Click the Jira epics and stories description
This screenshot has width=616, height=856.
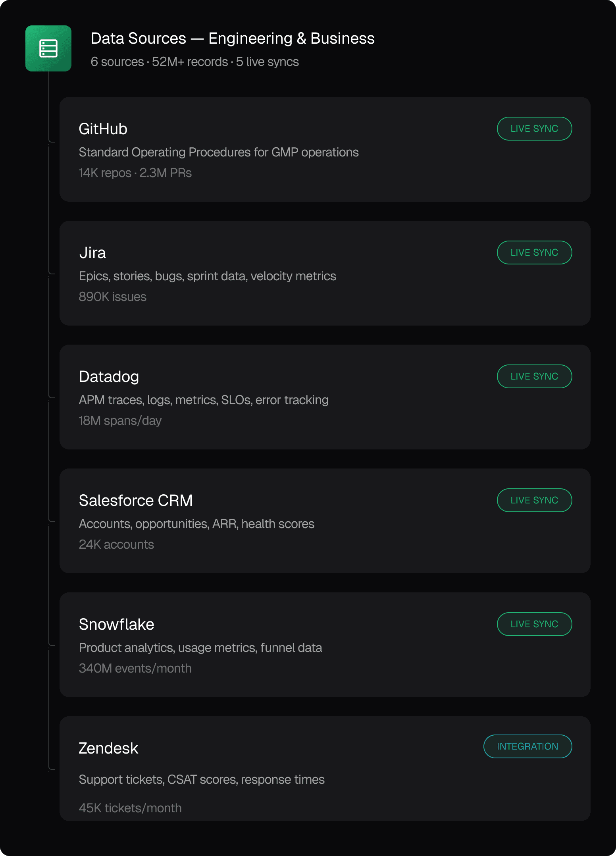[x=207, y=276]
